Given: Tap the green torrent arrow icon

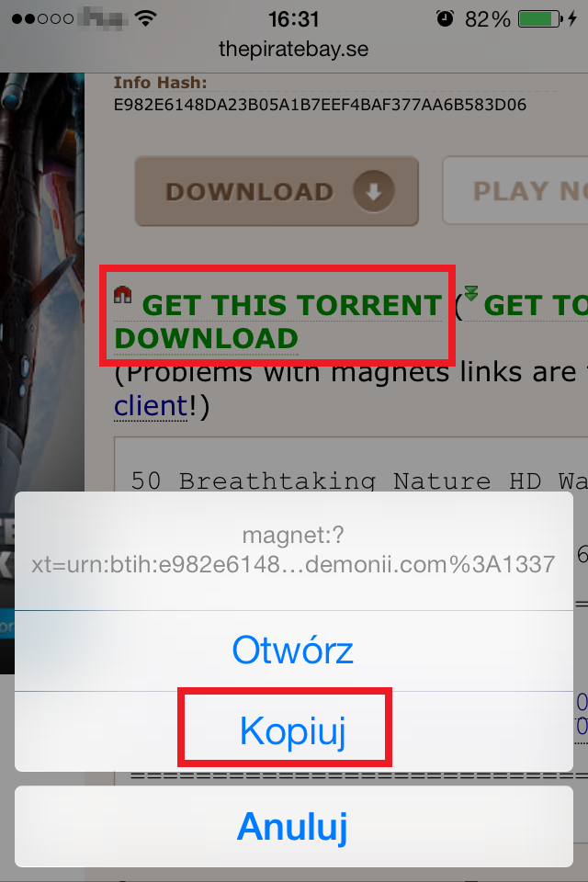Looking at the screenshot, I should [471, 293].
